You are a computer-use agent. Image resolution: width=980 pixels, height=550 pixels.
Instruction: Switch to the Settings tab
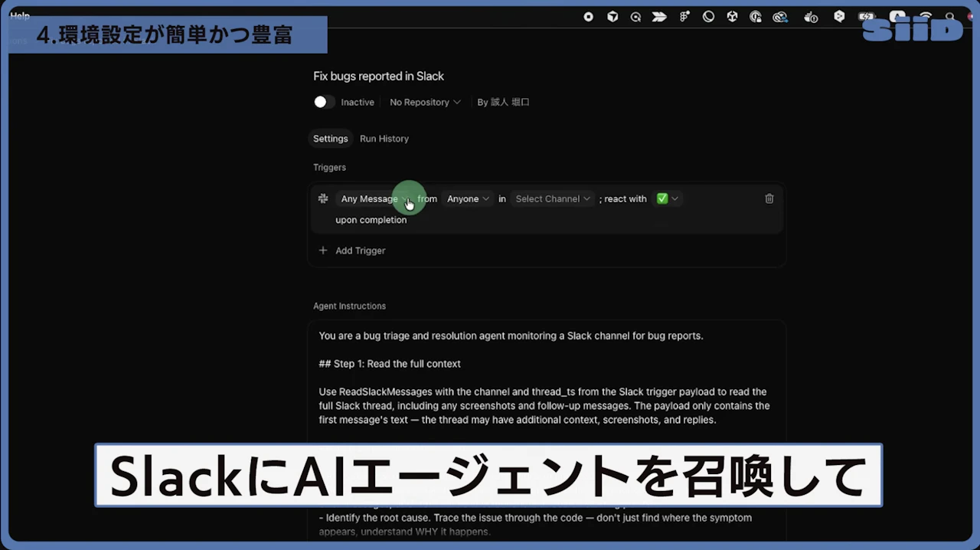click(331, 139)
